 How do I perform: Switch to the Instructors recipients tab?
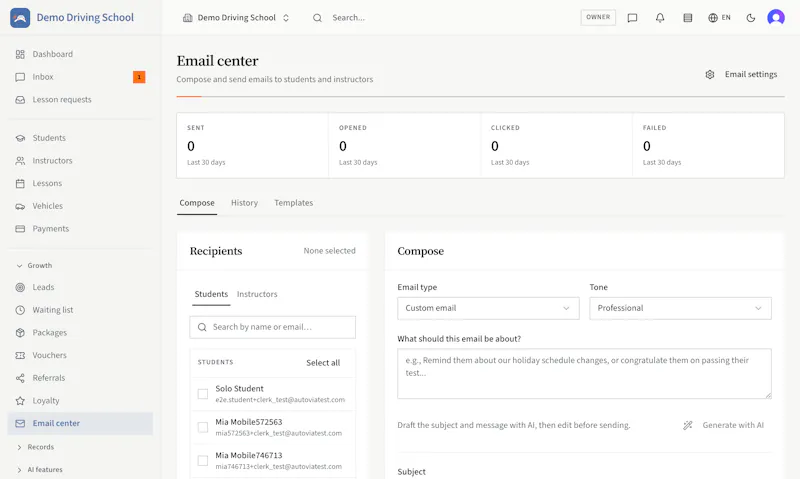tap(257, 294)
